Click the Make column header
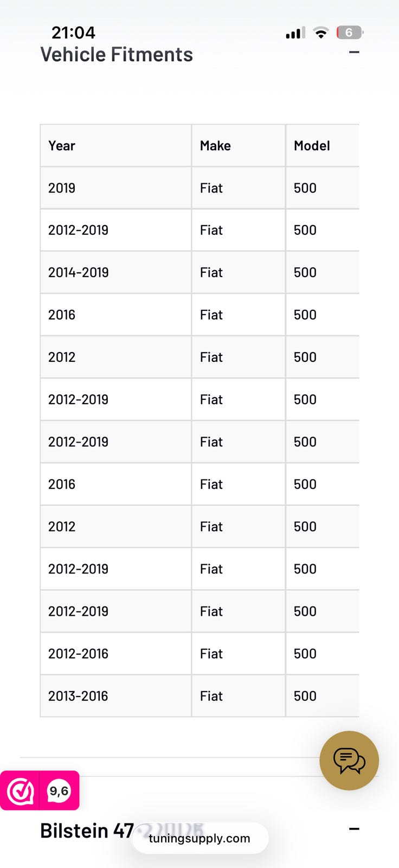Viewport: 399px width, 868px height. tap(215, 146)
